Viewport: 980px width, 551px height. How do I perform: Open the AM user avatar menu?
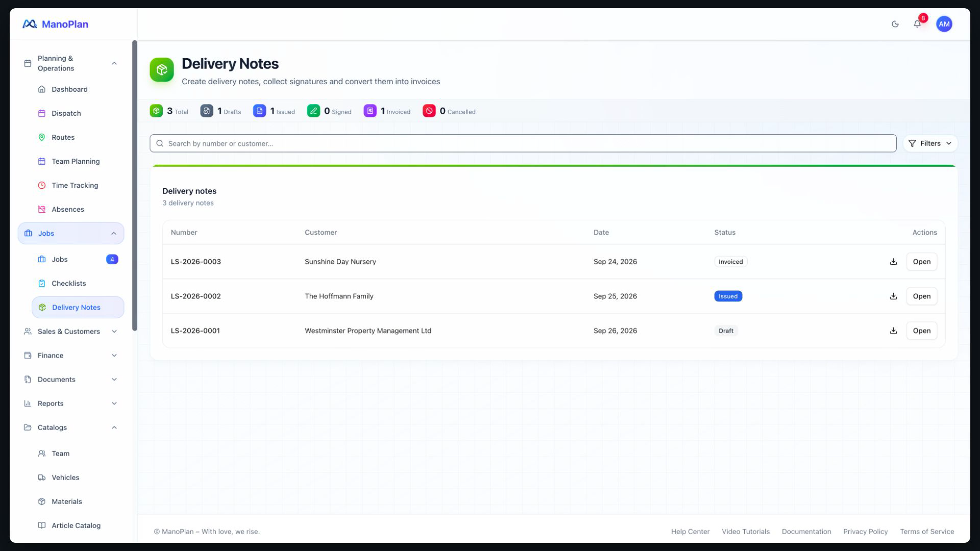coord(944,24)
